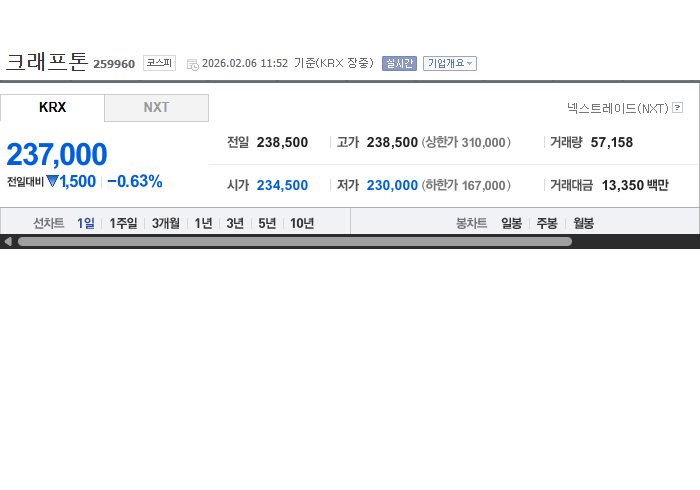The width and height of the screenshot is (700, 490).
Task: Switch to the KRX tab
Action: pos(52,108)
